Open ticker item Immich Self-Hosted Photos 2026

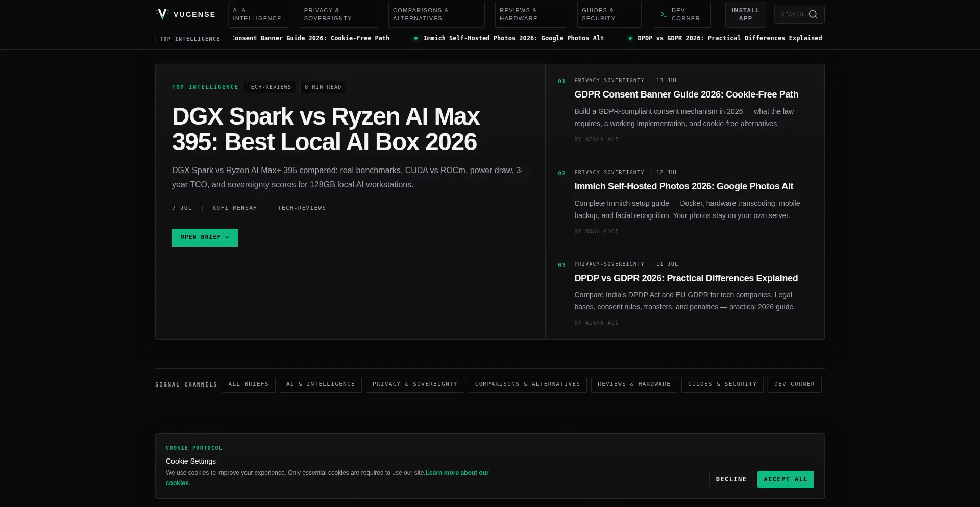pyautogui.click(x=513, y=38)
